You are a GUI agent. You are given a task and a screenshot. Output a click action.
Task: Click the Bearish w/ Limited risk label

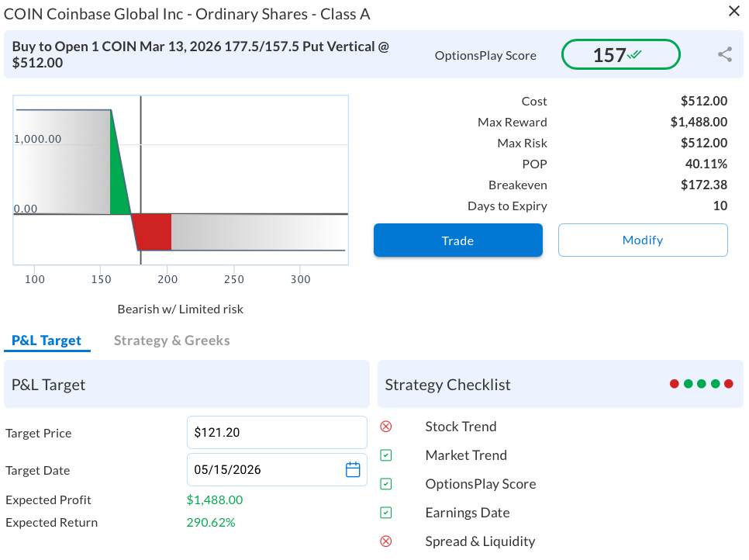click(x=180, y=309)
